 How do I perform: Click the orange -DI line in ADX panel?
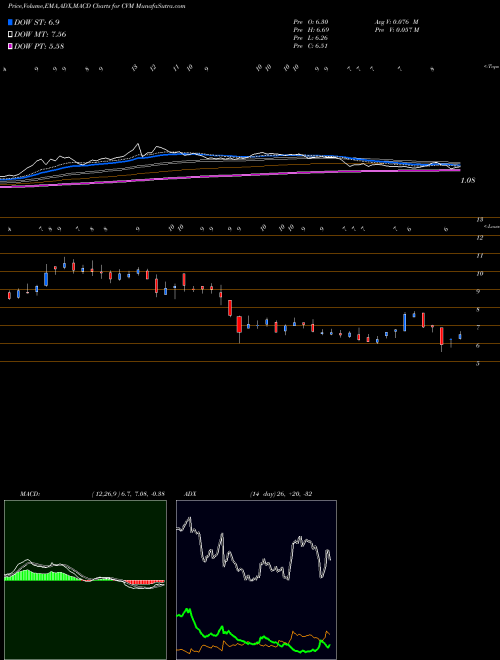[253, 642]
